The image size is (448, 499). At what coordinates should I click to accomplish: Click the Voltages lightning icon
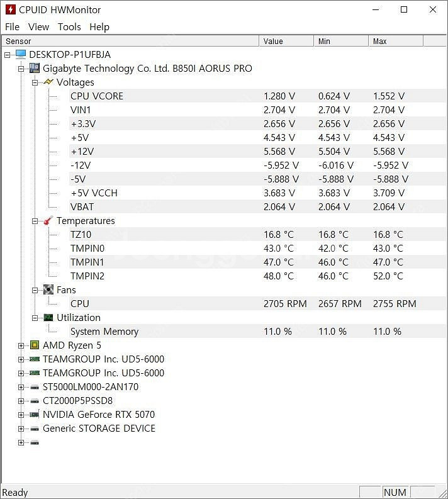click(x=48, y=82)
